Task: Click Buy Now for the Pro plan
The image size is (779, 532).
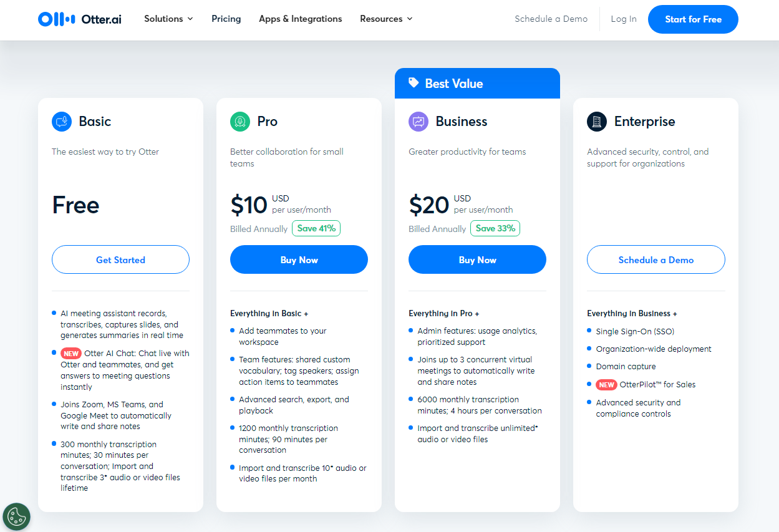Action: [x=299, y=259]
